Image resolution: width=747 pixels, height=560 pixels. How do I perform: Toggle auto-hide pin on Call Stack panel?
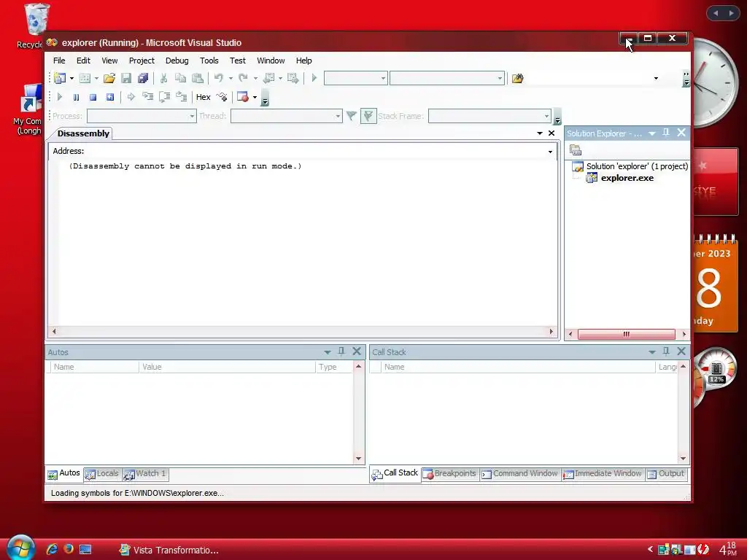[x=666, y=351]
